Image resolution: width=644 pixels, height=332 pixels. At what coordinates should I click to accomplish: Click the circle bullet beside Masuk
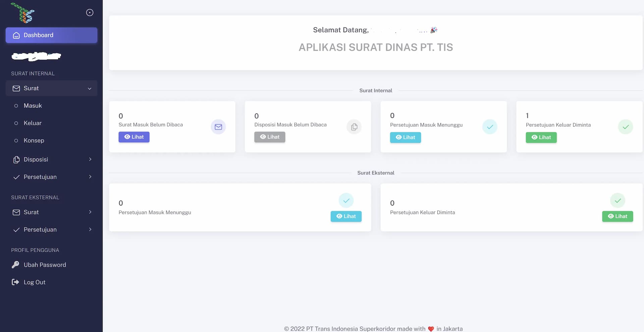tap(16, 106)
